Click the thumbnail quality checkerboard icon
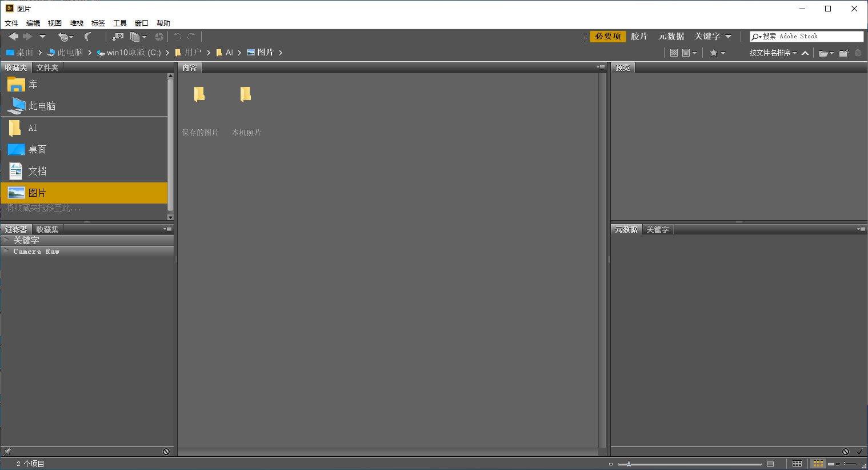Viewport: 868px width, 470px height. point(674,53)
